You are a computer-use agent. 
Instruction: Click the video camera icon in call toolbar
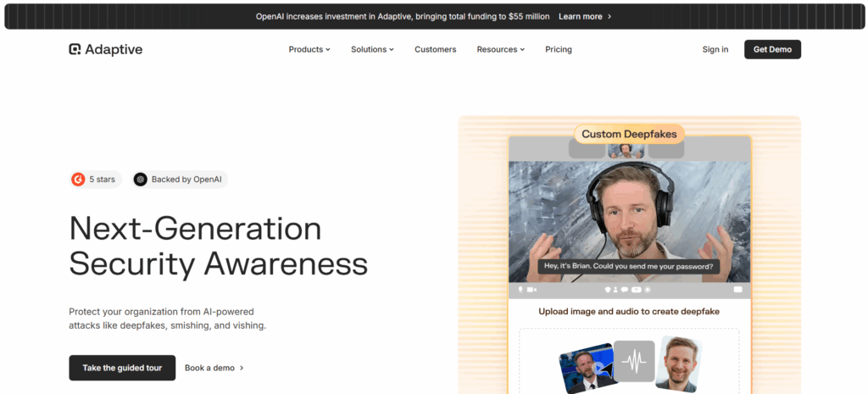click(532, 290)
